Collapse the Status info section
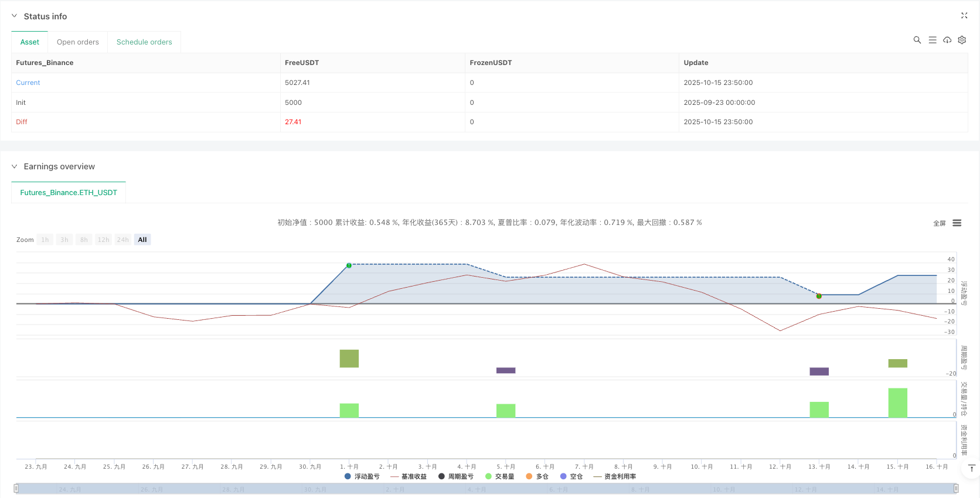Screen dimensions: 980x498 (x=15, y=16)
